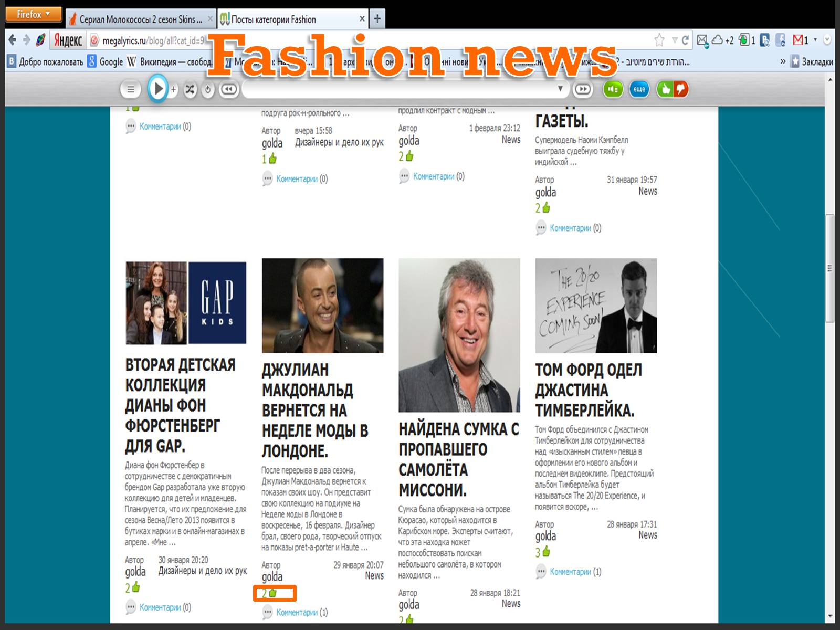The height and width of the screenshot is (630, 840).
Task: Open the VK toolbar extension icon
Action: click(765, 40)
